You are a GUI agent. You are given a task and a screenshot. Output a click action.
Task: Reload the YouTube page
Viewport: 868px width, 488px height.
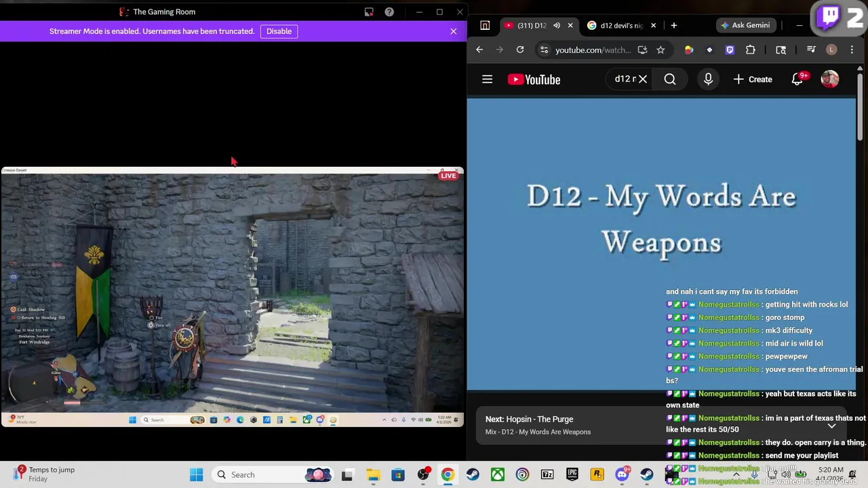coord(520,49)
